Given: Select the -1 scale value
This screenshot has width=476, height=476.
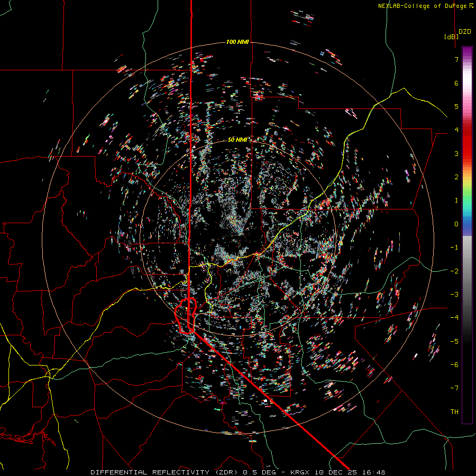Looking at the screenshot, I should click(x=454, y=248).
